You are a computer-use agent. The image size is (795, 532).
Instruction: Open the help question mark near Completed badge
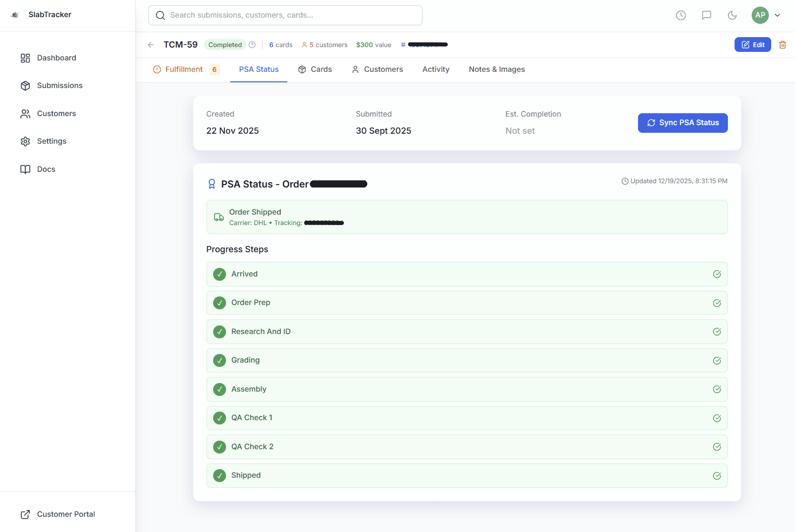pyautogui.click(x=252, y=44)
